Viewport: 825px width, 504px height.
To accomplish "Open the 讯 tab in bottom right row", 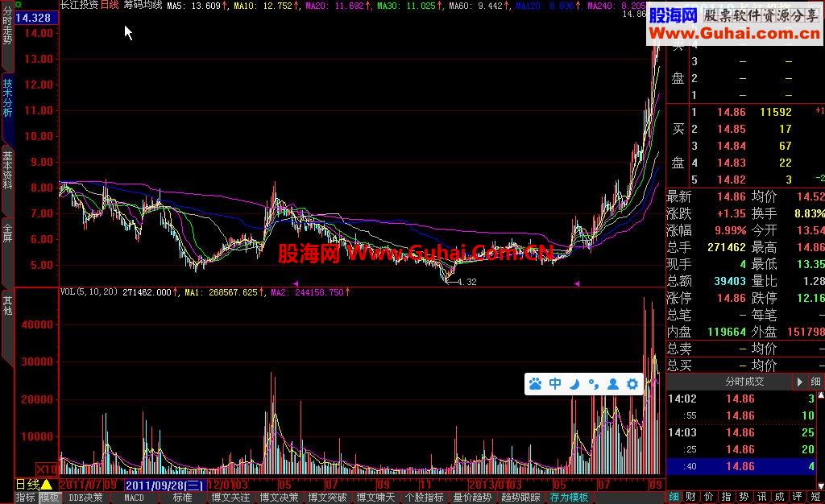I will pos(762,497).
